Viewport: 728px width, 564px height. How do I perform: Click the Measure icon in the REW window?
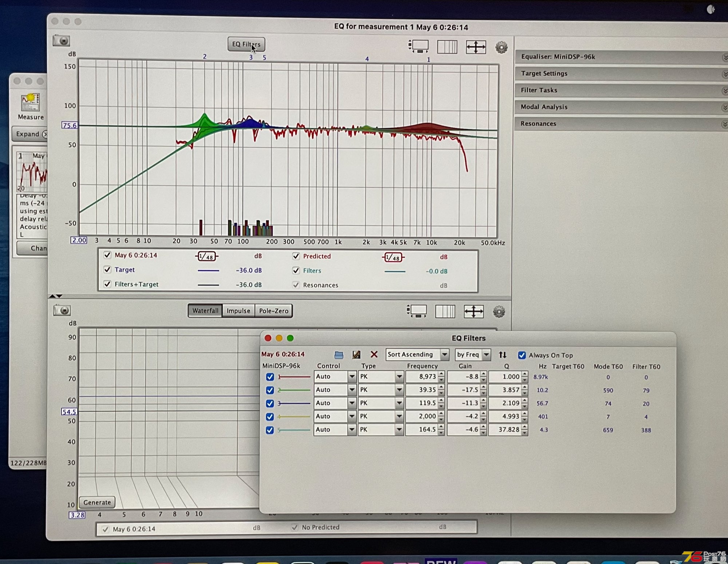[31, 102]
